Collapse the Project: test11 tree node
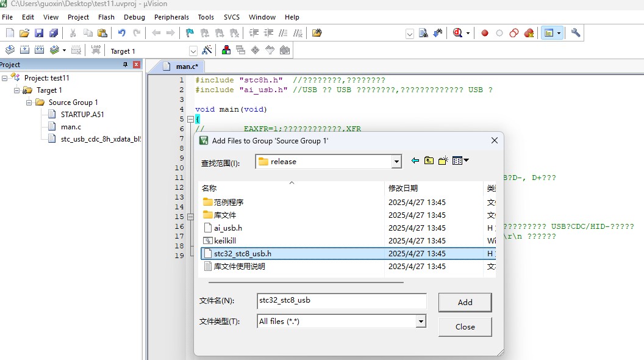The height and width of the screenshot is (360, 644). tap(4, 78)
